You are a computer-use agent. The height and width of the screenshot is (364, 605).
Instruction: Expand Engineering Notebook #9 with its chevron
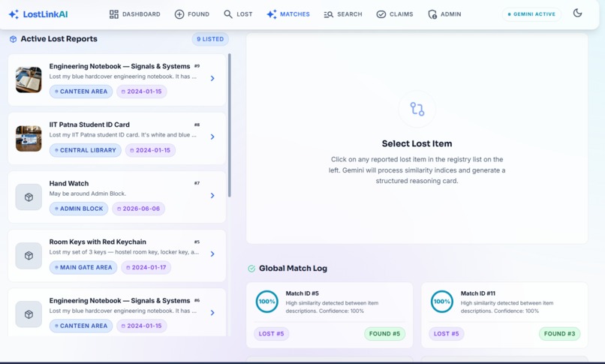(x=212, y=78)
